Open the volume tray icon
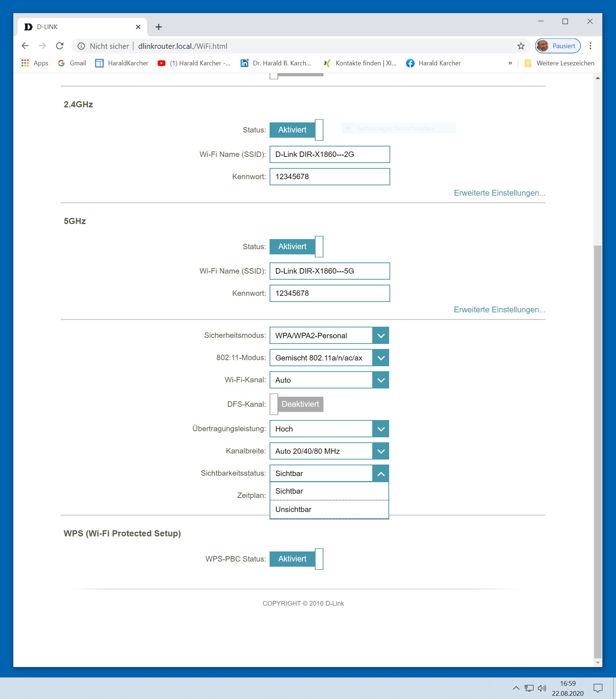Screen dimensions: 616x699 coord(542,688)
